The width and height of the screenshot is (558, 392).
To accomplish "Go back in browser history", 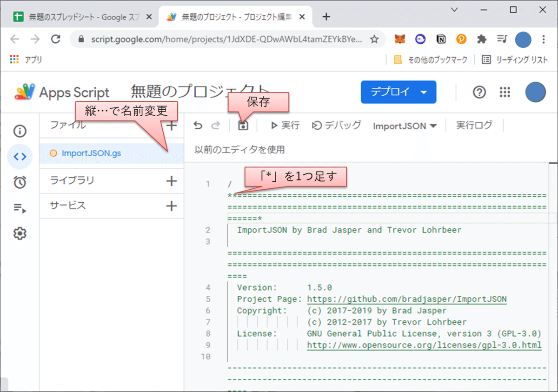I will click(15, 40).
